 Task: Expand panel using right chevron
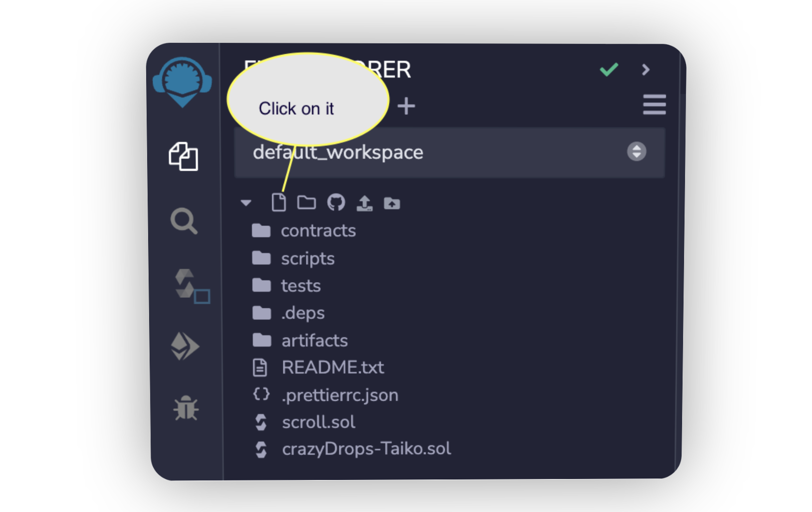(646, 69)
